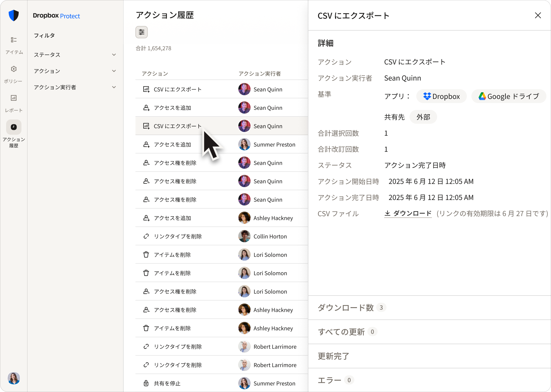Screen dimensions: 551x392
Task: Select アクション履歴 in the sidebar
Action: [x=14, y=134]
